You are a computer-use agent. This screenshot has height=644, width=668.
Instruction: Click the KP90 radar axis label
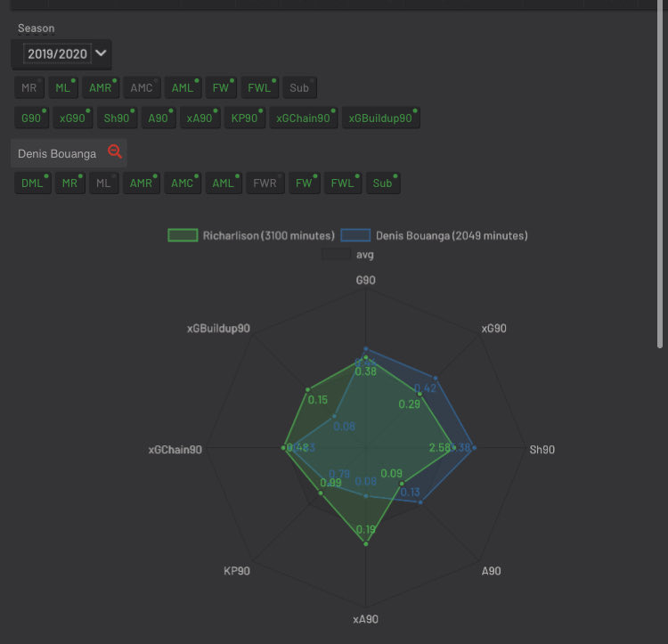(237, 571)
